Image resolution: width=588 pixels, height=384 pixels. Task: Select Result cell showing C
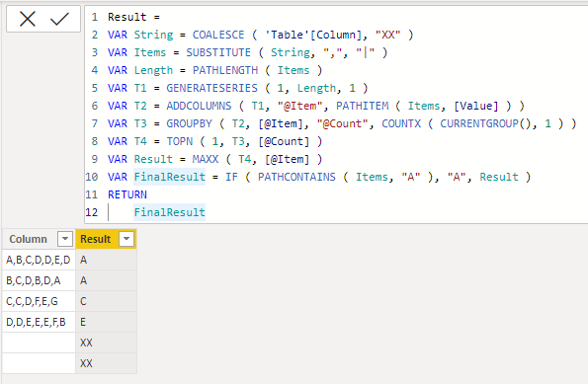click(106, 301)
